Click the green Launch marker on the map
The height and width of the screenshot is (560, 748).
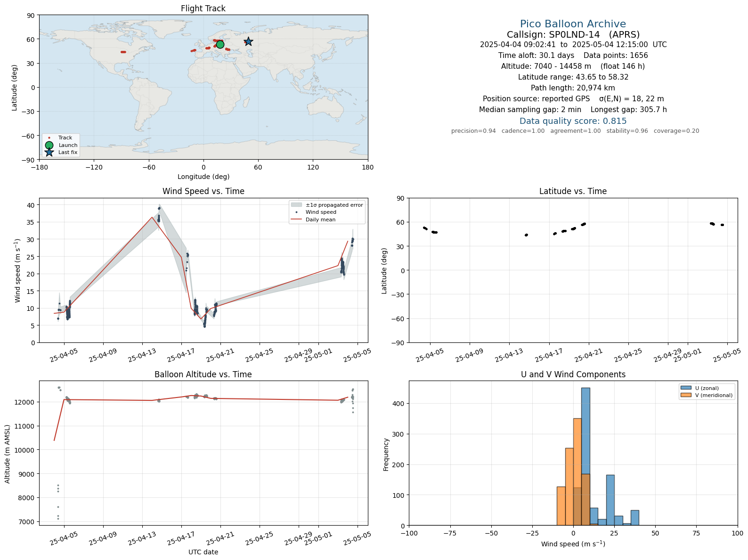coord(220,44)
